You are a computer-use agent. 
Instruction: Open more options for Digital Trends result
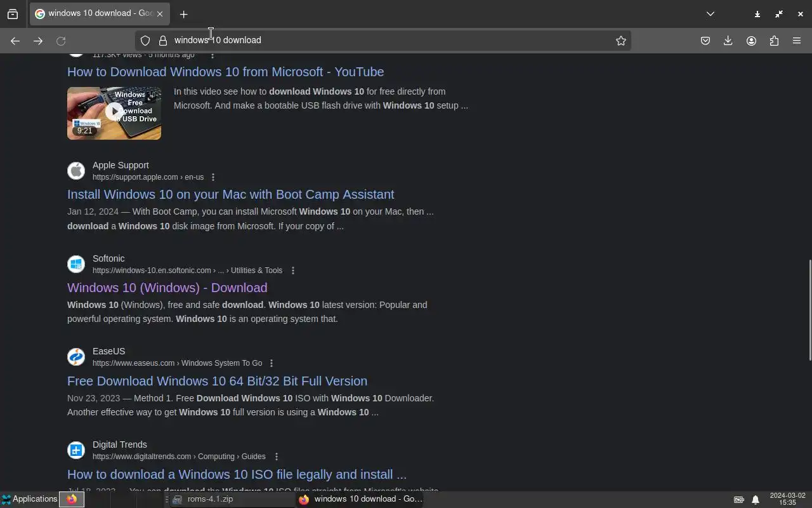pos(277,457)
